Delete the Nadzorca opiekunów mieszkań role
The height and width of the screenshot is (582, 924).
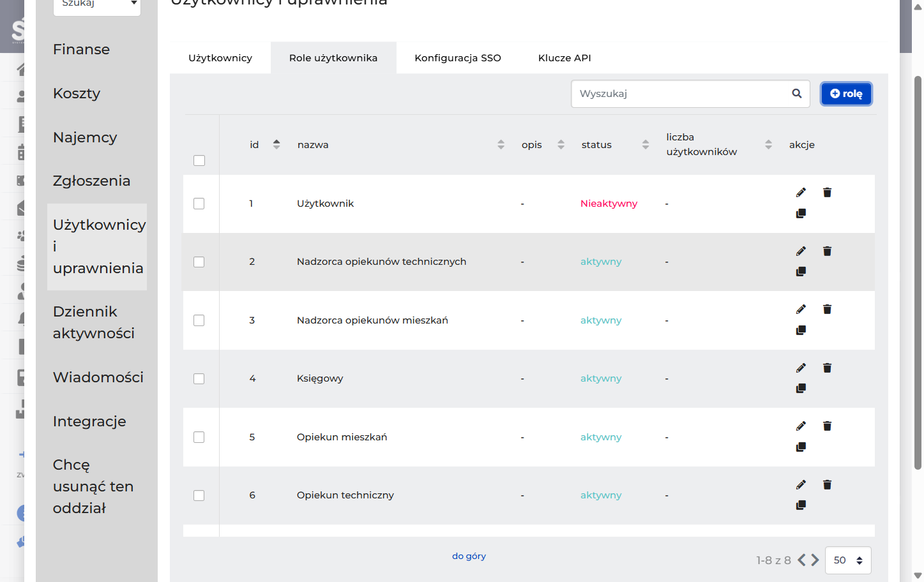tap(827, 310)
